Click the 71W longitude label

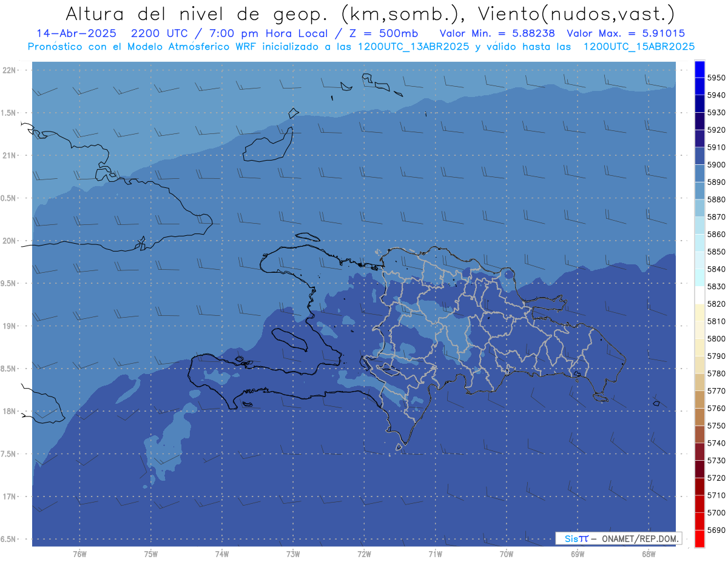[435, 554]
